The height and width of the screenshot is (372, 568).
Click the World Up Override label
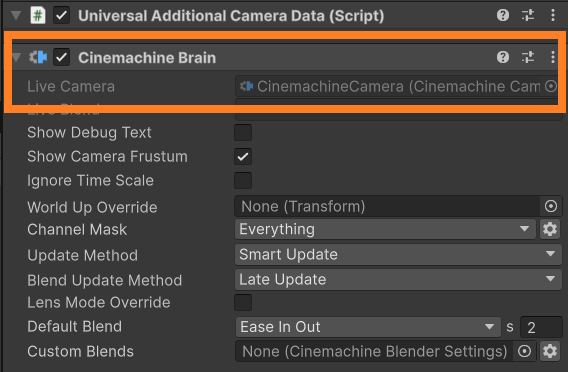click(92, 207)
